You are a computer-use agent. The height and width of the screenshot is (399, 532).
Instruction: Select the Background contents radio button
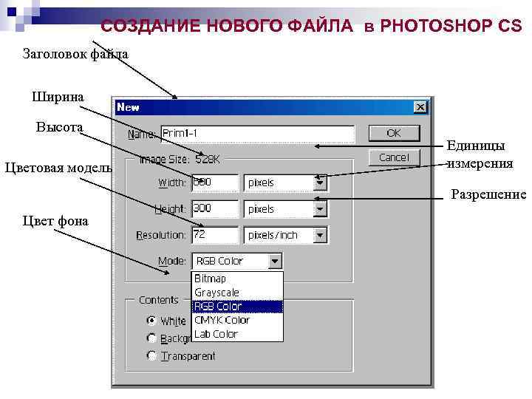point(151,338)
